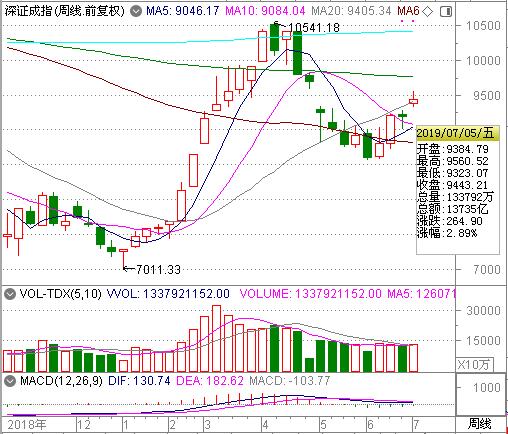Screen dimensions: 508x434
Task: Click the 2019/07/05 date tooltip header
Action: click(457, 133)
